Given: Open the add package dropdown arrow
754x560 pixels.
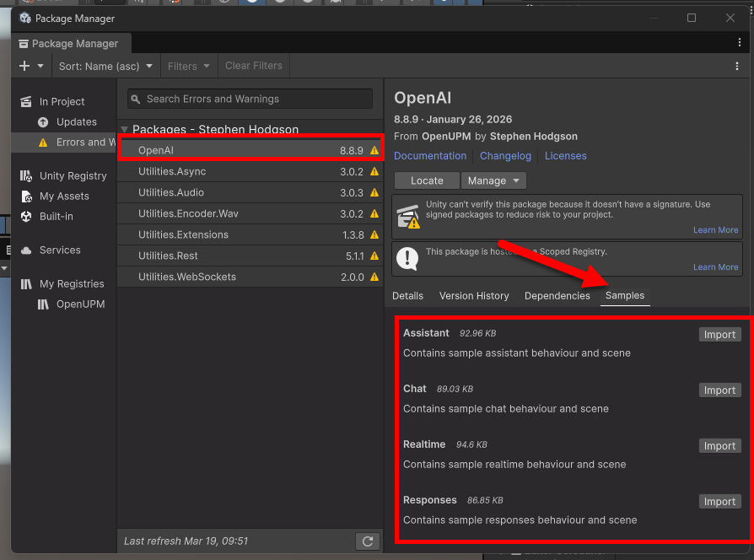Looking at the screenshot, I should pyautogui.click(x=40, y=66).
